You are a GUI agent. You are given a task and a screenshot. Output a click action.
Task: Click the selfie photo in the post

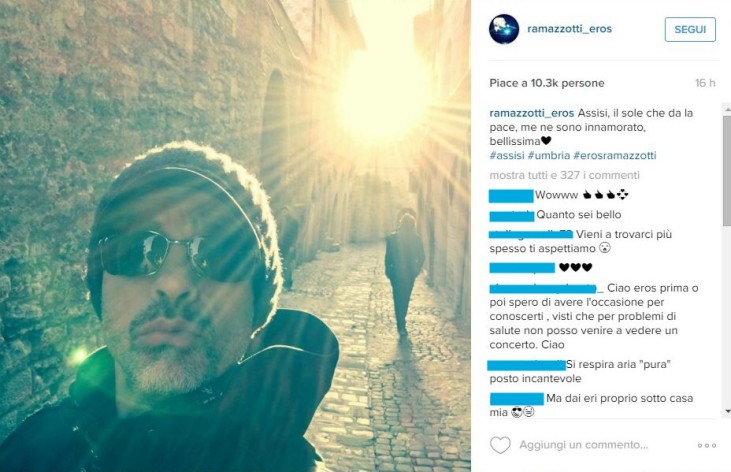coord(235,236)
